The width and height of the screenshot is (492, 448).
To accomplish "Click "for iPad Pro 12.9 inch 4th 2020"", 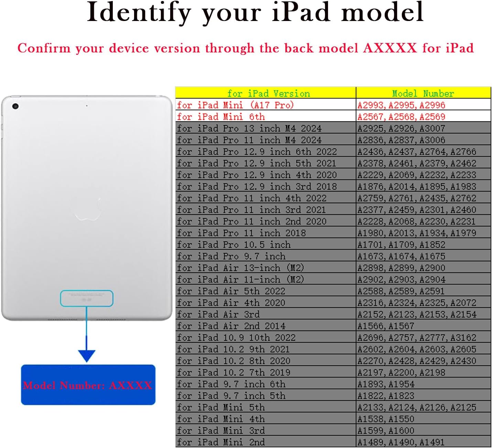I will 257,175.
